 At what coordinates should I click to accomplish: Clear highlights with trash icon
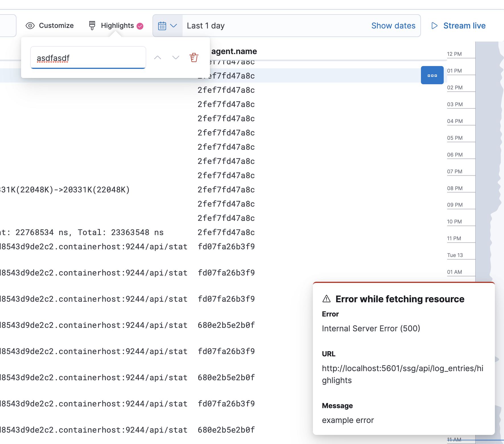[194, 57]
